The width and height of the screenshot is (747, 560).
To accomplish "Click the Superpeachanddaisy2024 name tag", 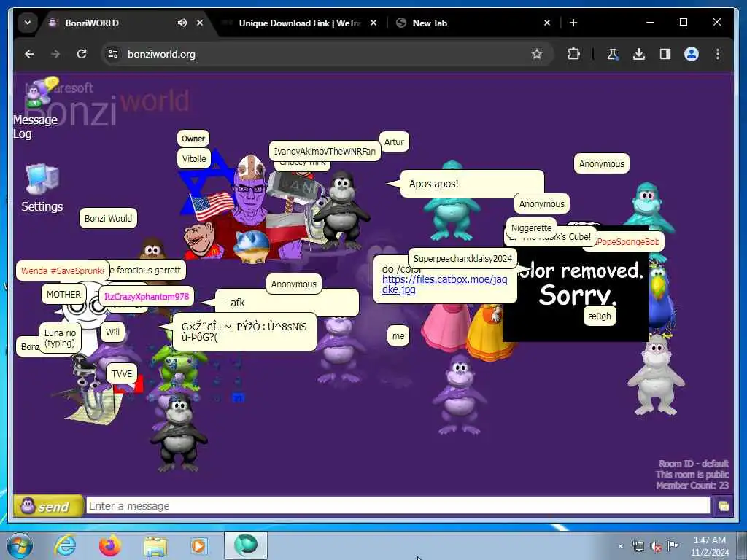I will 462,259.
